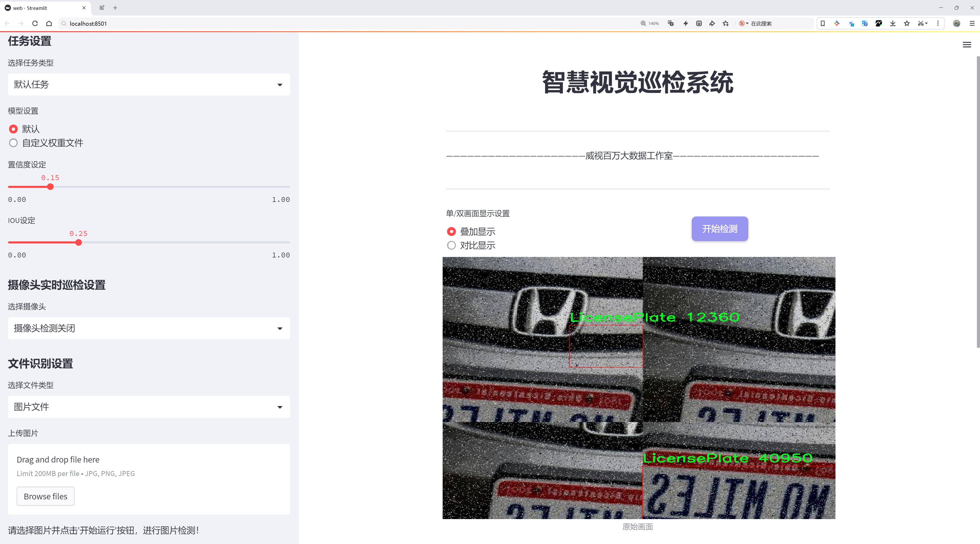Go forward with the forward arrow
The width and height of the screenshot is (980, 544).
pyautogui.click(x=21, y=23)
